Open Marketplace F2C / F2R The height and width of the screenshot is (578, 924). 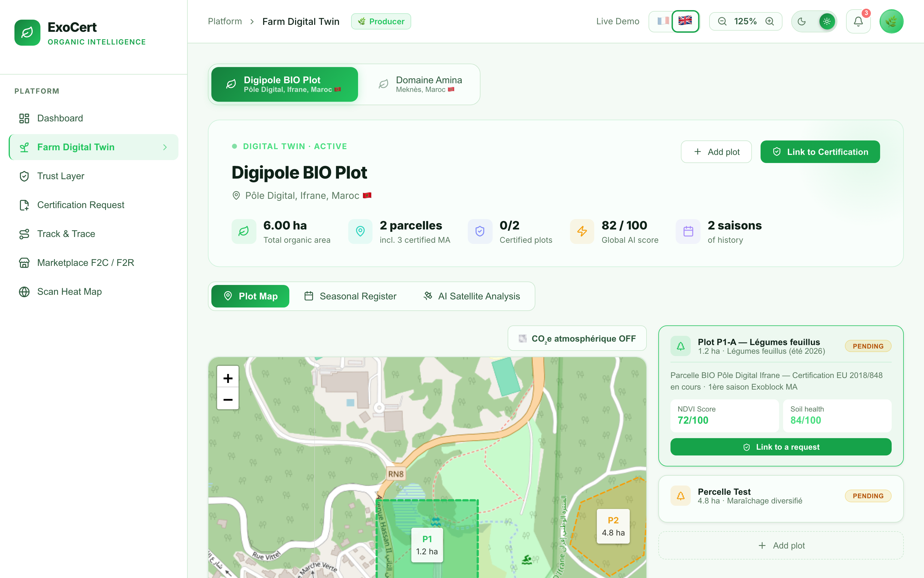click(x=94, y=263)
